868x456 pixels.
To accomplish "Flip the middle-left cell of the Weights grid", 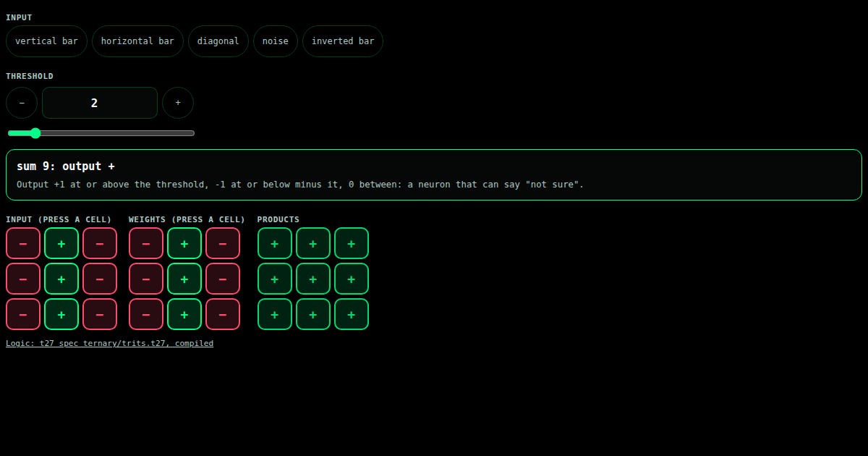I will click(146, 279).
